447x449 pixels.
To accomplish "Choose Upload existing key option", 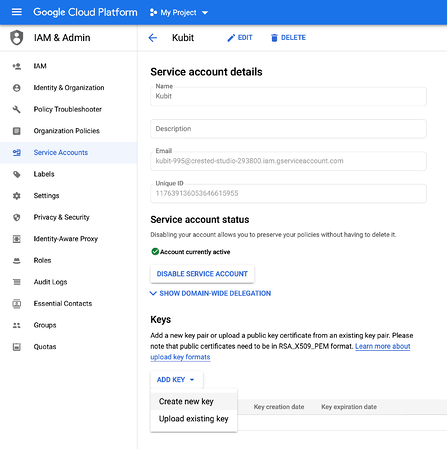I will coord(194,419).
